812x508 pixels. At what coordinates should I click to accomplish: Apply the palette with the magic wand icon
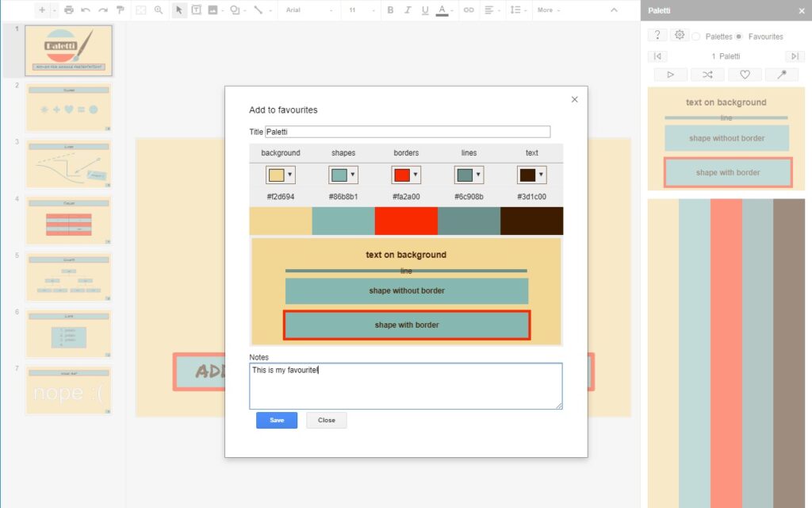pyautogui.click(x=782, y=74)
